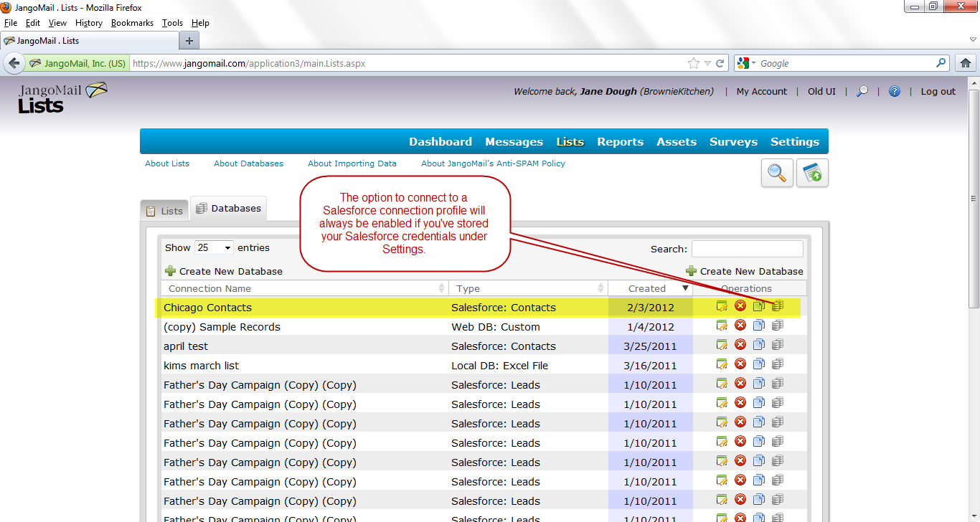This screenshot has width=980, height=522.
Task: Open the Firefox Bookmarks menu
Action: pyautogui.click(x=132, y=23)
